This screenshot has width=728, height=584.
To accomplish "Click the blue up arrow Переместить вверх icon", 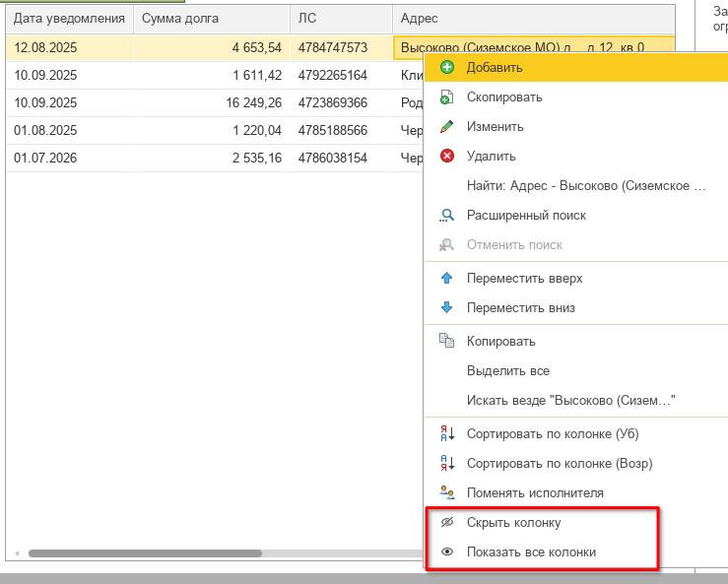I will [x=447, y=279].
